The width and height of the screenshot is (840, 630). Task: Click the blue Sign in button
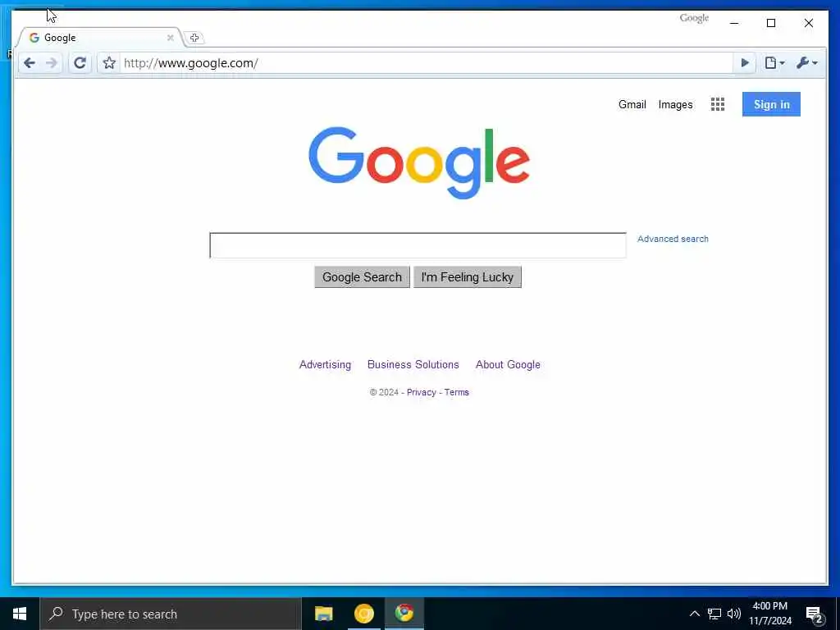pyautogui.click(x=771, y=104)
